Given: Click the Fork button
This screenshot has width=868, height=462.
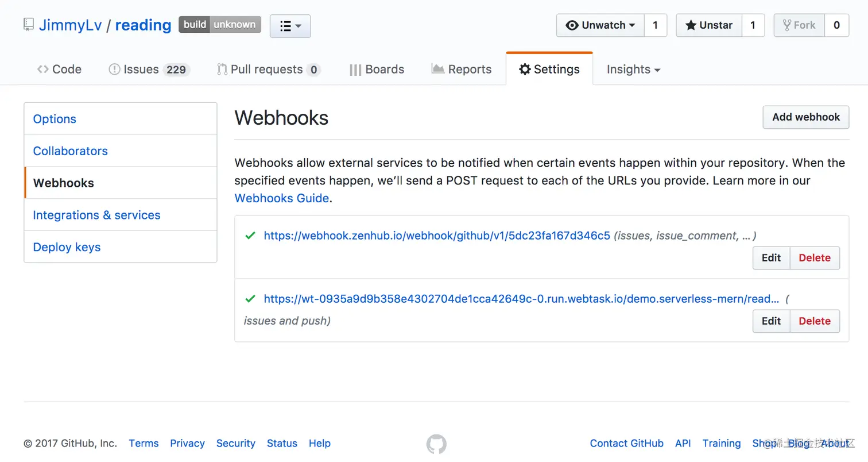Looking at the screenshot, I should coord(799,25).
